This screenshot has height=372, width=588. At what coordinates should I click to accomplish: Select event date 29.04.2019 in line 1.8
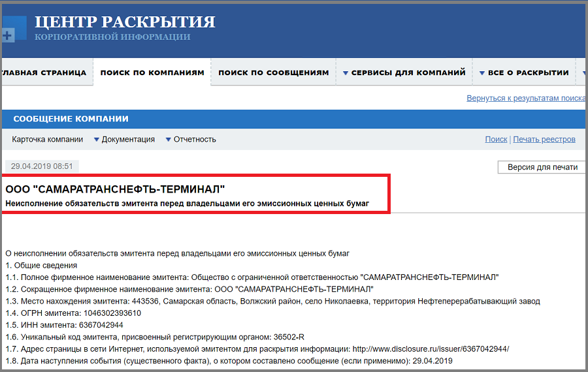coord(433,361)
